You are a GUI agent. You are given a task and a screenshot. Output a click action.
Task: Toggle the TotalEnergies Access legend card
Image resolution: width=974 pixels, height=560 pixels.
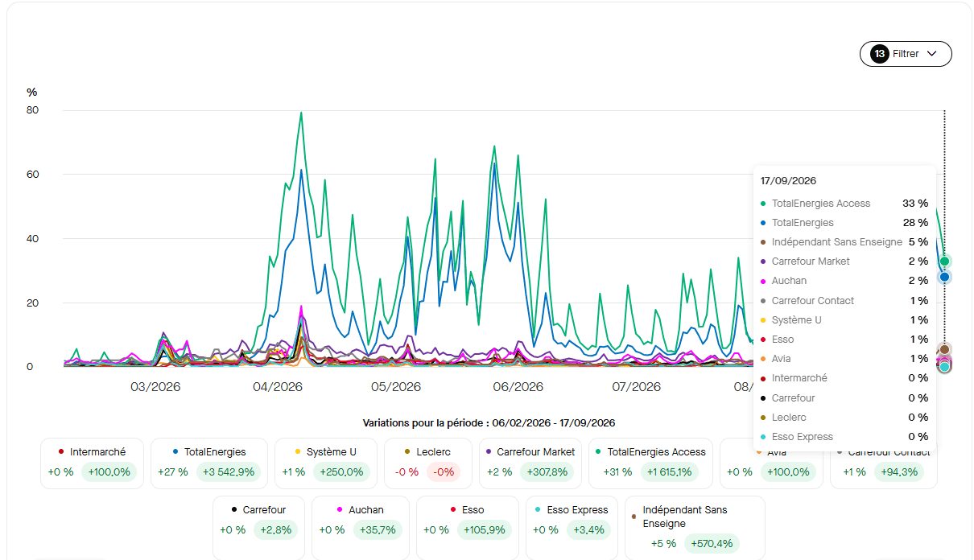[651, 463]
